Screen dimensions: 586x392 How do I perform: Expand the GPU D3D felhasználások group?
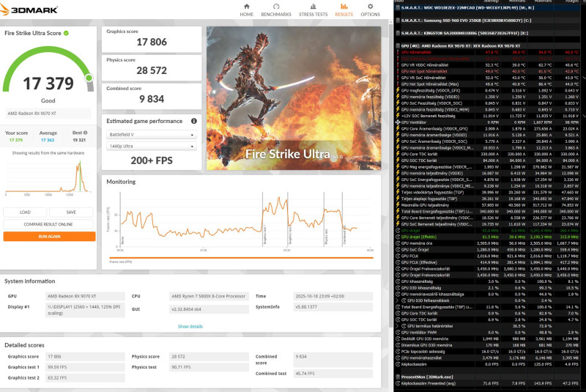[397, 300]
